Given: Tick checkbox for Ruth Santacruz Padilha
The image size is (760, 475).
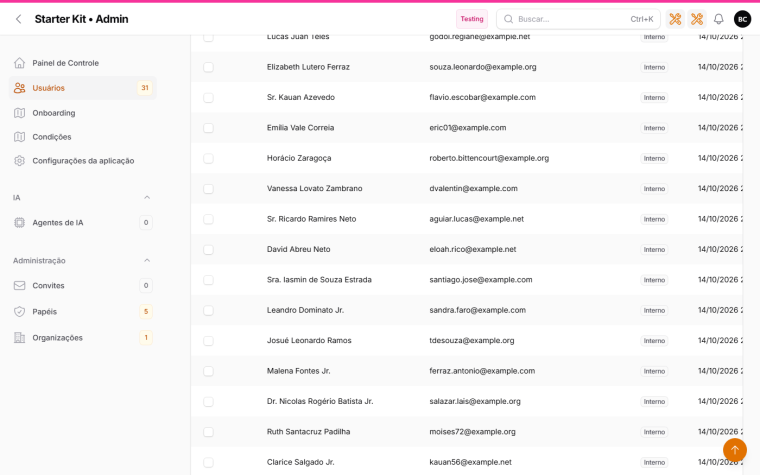Looking at the screenshot, I should (208, 432).
